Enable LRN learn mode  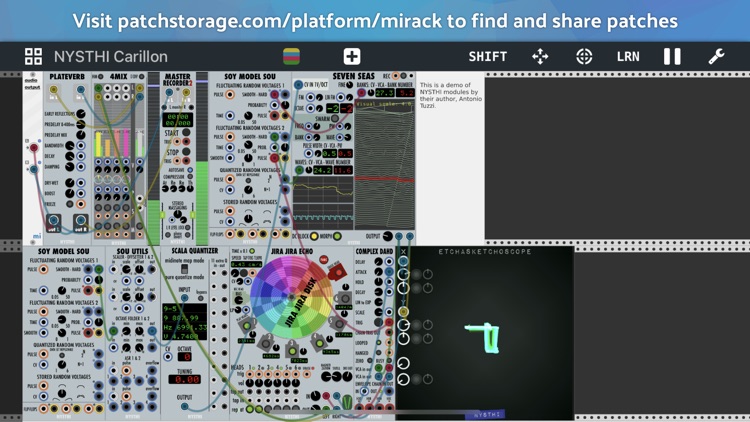[x=628, y=56]
